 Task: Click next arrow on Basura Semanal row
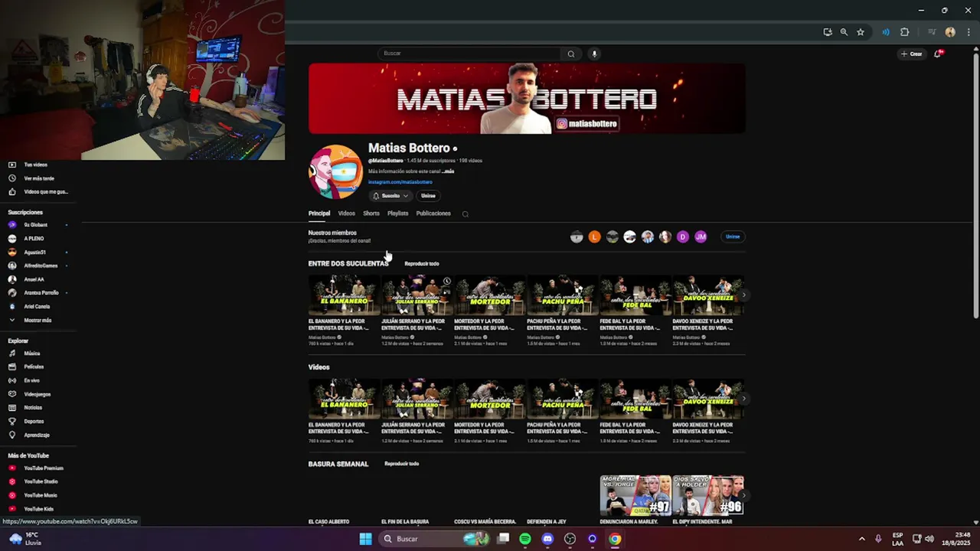[x=743, y=496]
